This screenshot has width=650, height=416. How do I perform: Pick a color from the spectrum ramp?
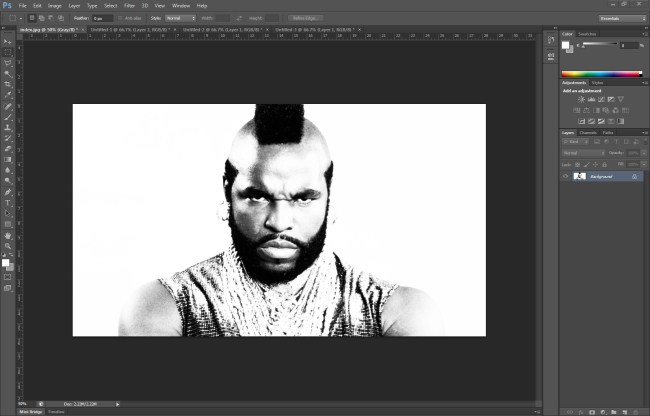(x=602, y=73)
